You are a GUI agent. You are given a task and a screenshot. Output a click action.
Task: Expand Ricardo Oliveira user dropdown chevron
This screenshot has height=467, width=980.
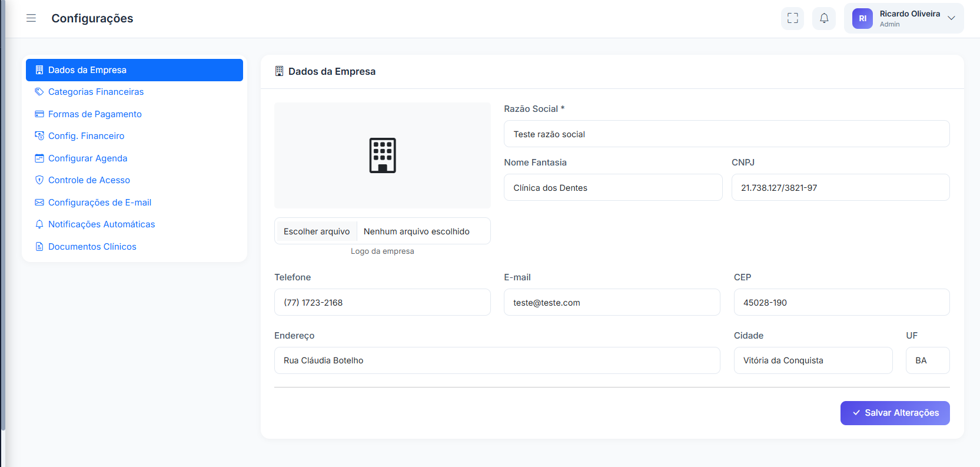pyautogui.click(x=951, y=18)
